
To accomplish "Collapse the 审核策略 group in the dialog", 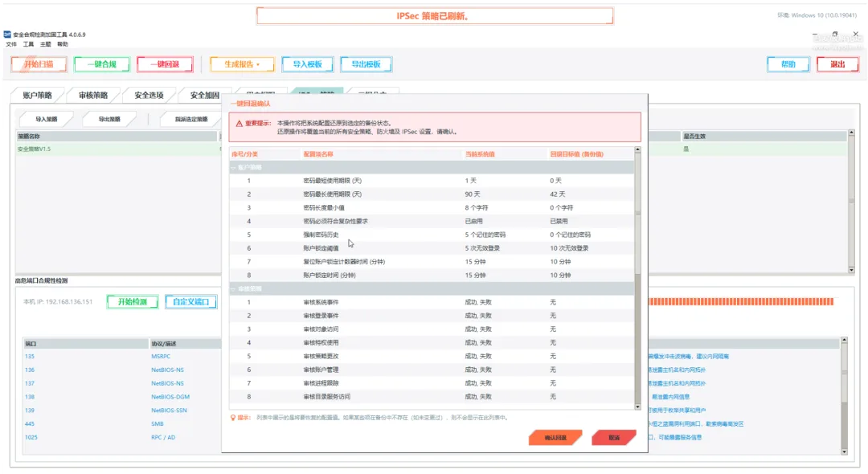I will click(x=233, y=288).
